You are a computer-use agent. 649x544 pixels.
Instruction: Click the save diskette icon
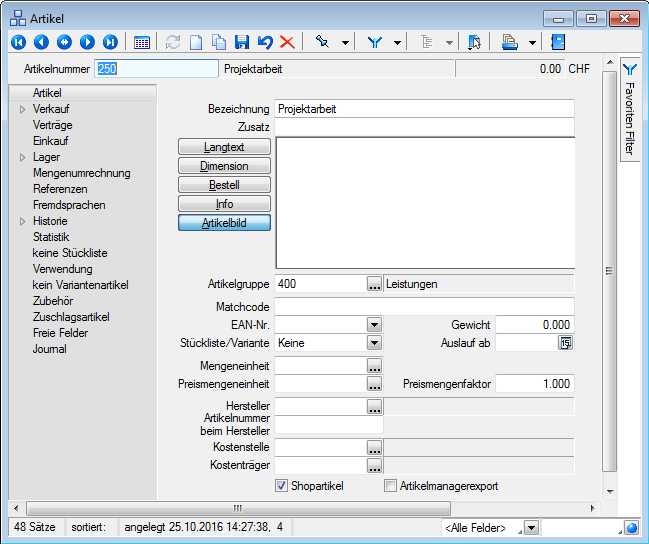(x=241, y=42)
